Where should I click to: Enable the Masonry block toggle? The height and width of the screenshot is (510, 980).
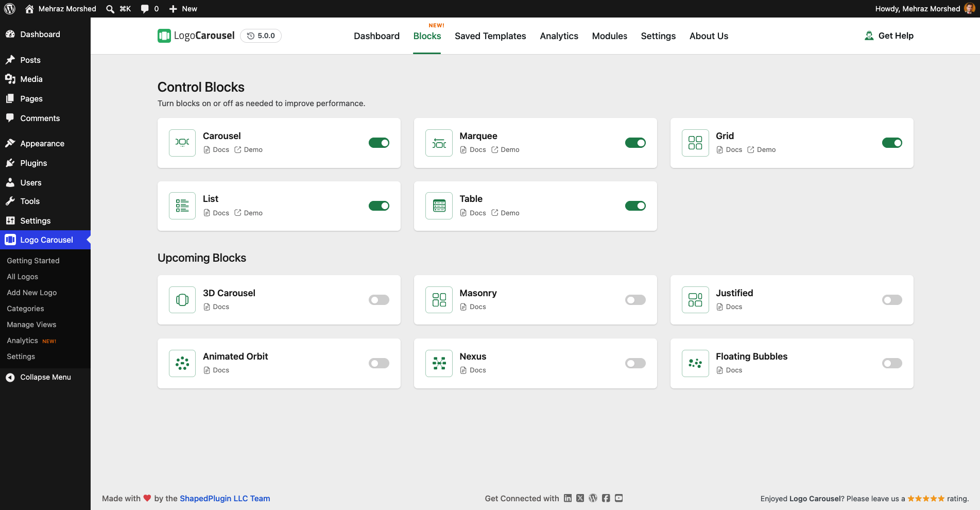[x=635, y=300]
